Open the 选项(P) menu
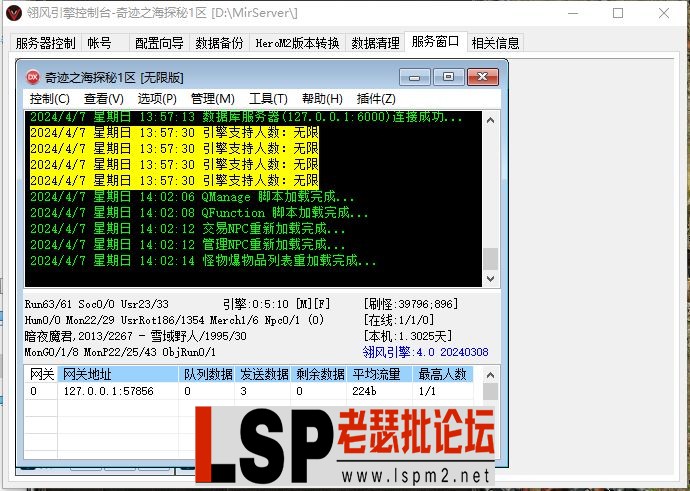 [x=157, y=99]
